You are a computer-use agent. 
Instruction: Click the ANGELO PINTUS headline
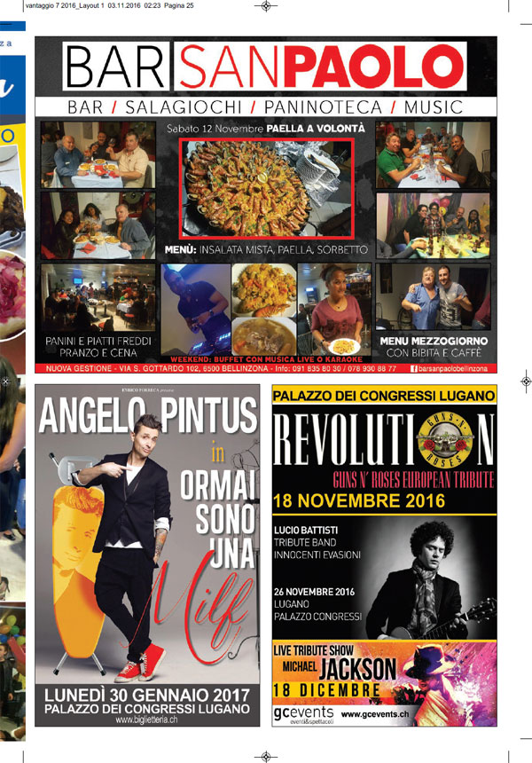tap(148, 415)
